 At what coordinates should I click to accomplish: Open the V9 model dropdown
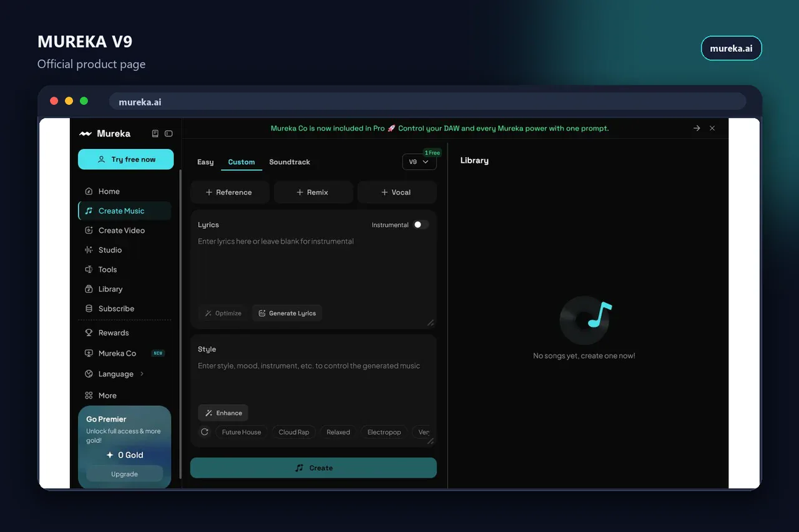pyautogui.click(x=419, y=162)
